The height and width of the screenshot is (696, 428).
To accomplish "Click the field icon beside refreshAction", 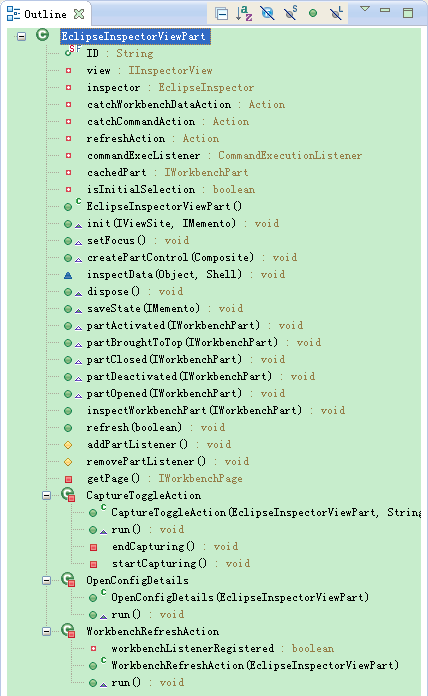I will click(68, 138).
